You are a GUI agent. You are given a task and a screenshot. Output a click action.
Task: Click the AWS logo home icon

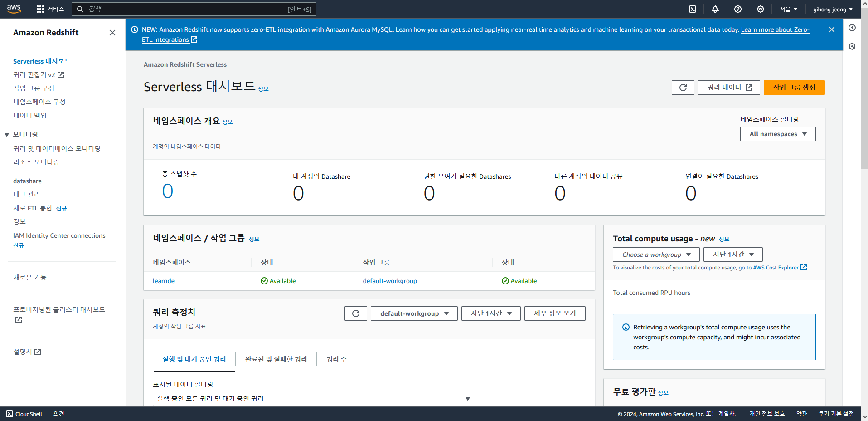pyautogui.click(x=14, y=9)
